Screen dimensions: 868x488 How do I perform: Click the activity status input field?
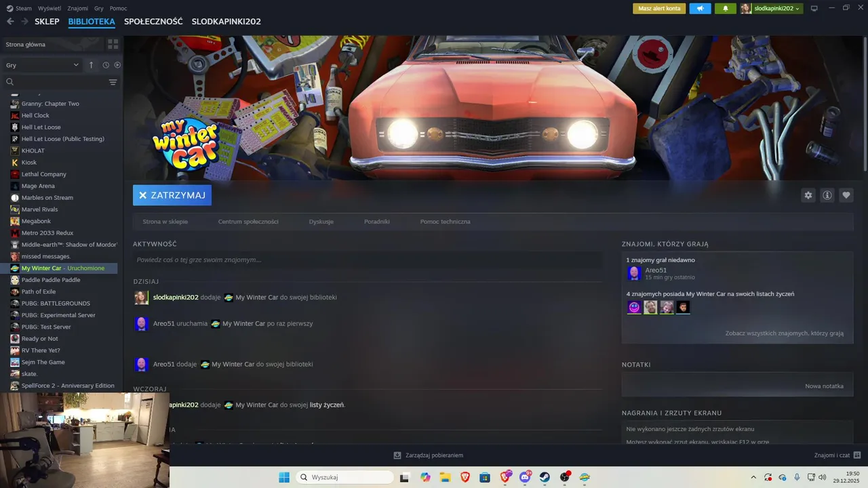pos(368,260)
